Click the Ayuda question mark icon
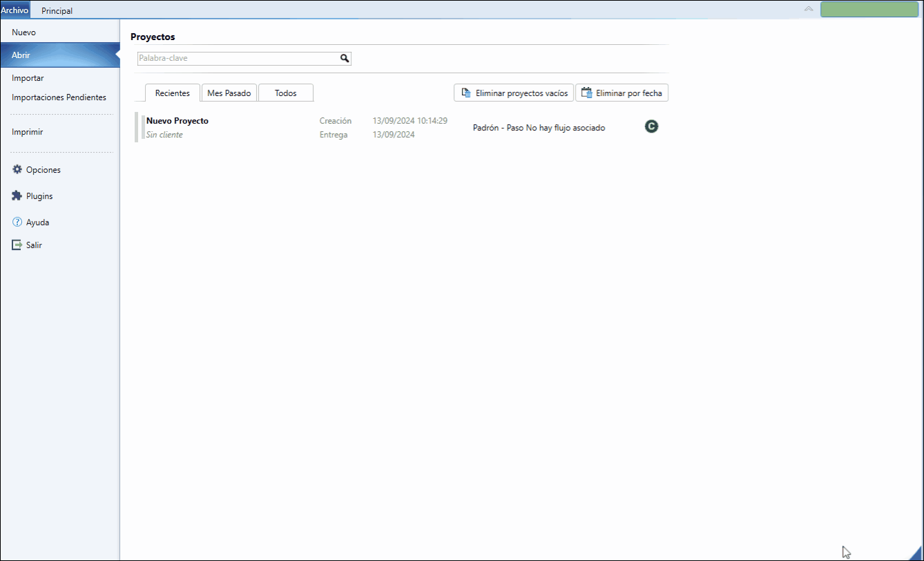Image resolution: width=924 pixels, height=561 pixels. (x=17, y=222)
